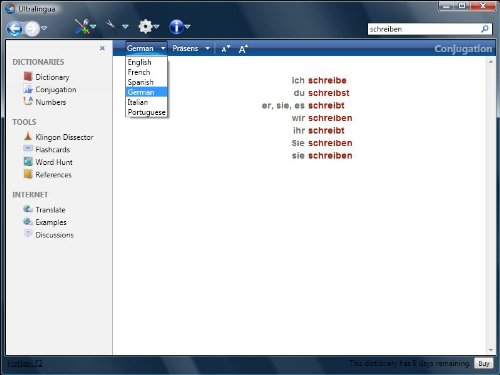This screenshot has width=500, height=375.
Task: Expand the arrow beside crossed tools icon
Action: click(93, 26)
